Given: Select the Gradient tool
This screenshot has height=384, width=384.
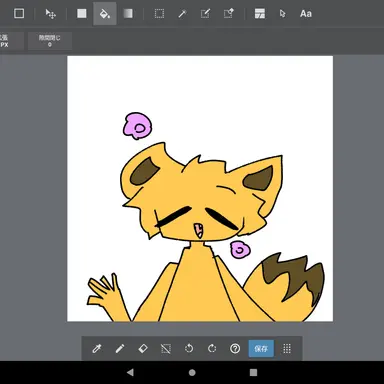Looking at the screenshot, I should (x=128, y=14).
